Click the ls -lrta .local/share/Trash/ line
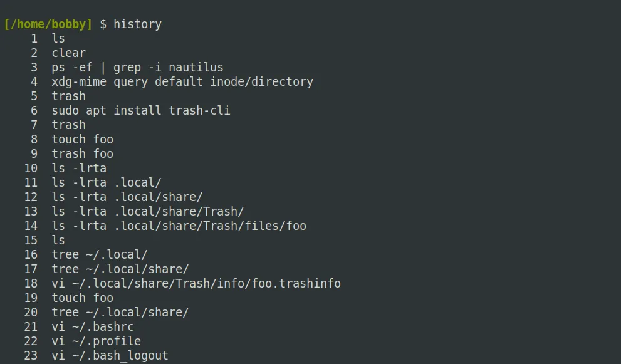 147,212
